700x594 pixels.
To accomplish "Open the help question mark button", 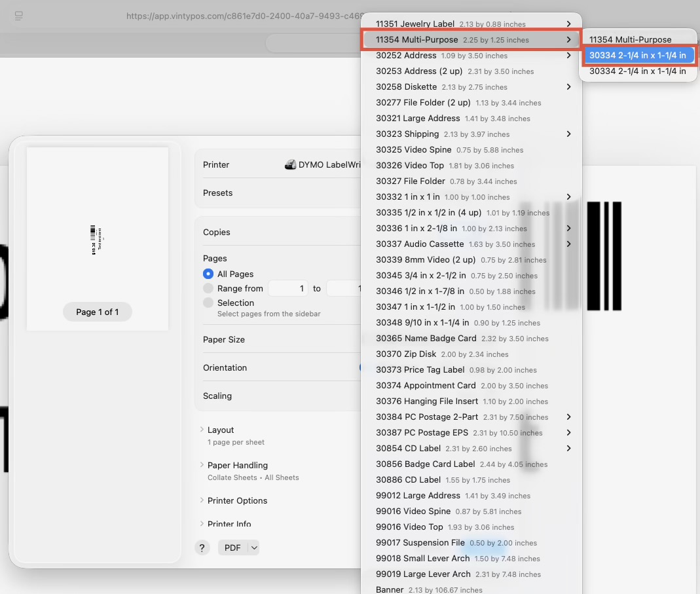I will pyautogui.click(x=202, y=548).
